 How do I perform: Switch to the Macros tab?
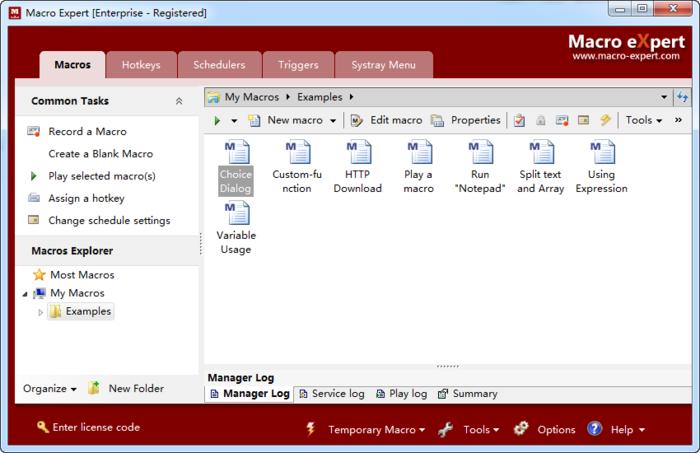pos(72,65)
